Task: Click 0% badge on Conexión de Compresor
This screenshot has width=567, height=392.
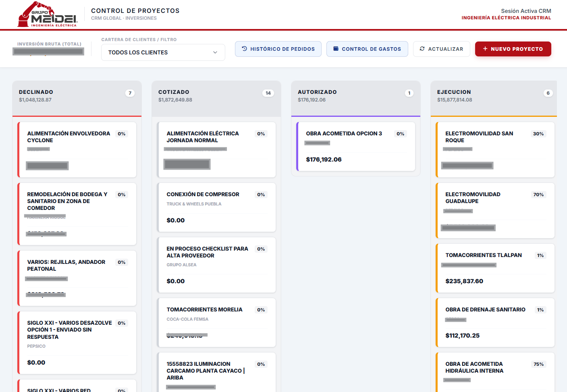Action: pos(261,195)
